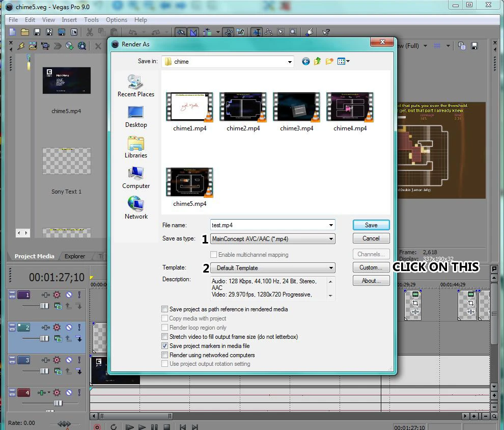Enable Stretch video to fill output frame
Viewport: 504px width, 430px height.
(164, 337)
